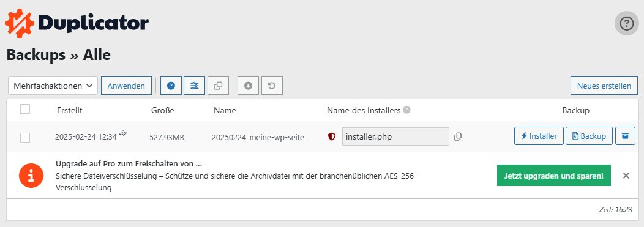
Task: Click the date 2025-02-24 12:34
Action: [86, 137]
